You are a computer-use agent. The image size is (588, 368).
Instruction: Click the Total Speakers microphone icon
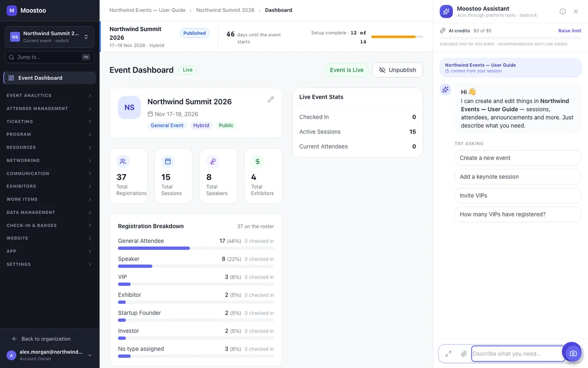(x=213, y=161)
